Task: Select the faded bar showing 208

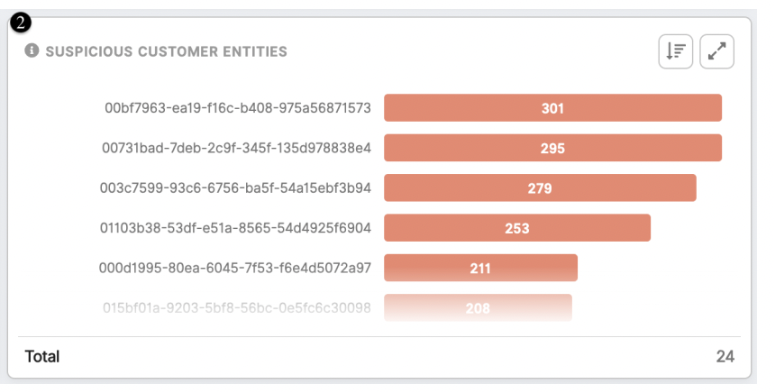Action: coord(478,308)
